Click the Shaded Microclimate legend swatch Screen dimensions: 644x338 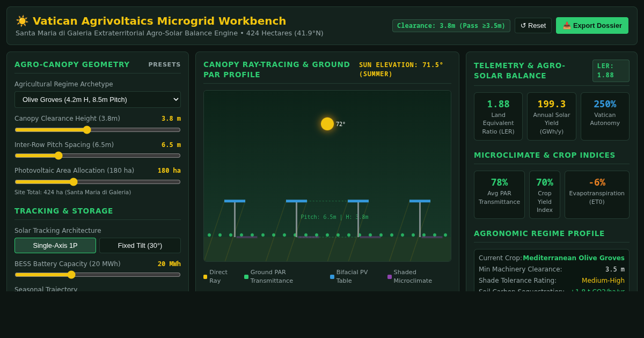[390, 277]
